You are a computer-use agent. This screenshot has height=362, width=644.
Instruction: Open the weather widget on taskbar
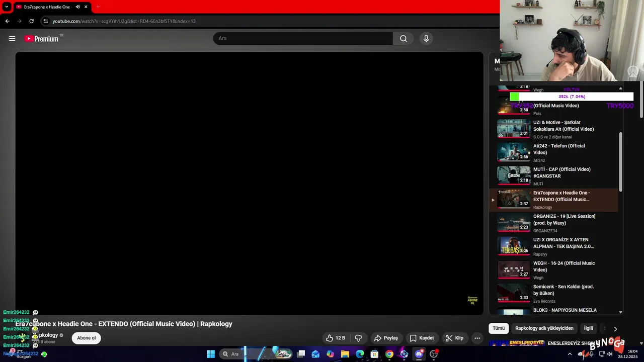[20, 354]
